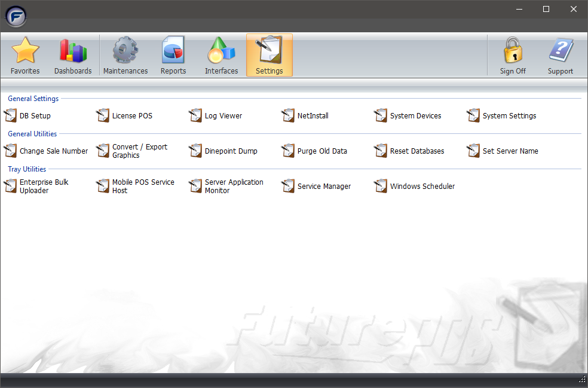
Task: Click the Support label
Action: [561, 71]
